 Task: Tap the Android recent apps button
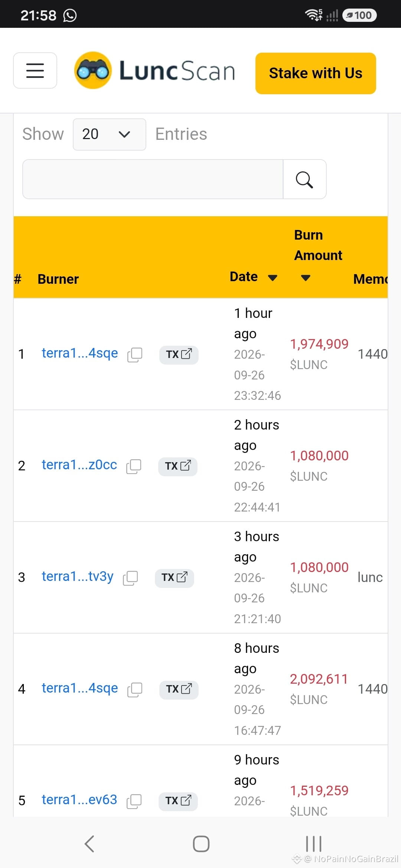(x=313, y=844)
